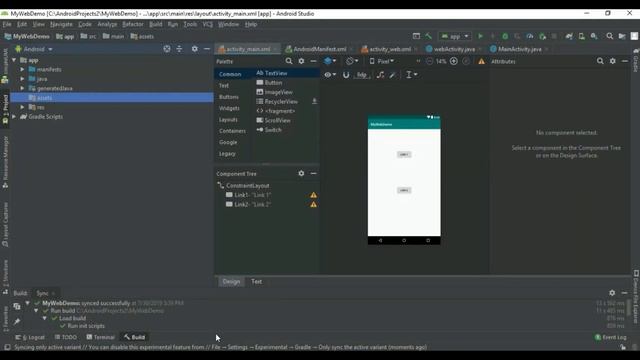
Task: Open the TODO tool window
Action: (66, 337)
